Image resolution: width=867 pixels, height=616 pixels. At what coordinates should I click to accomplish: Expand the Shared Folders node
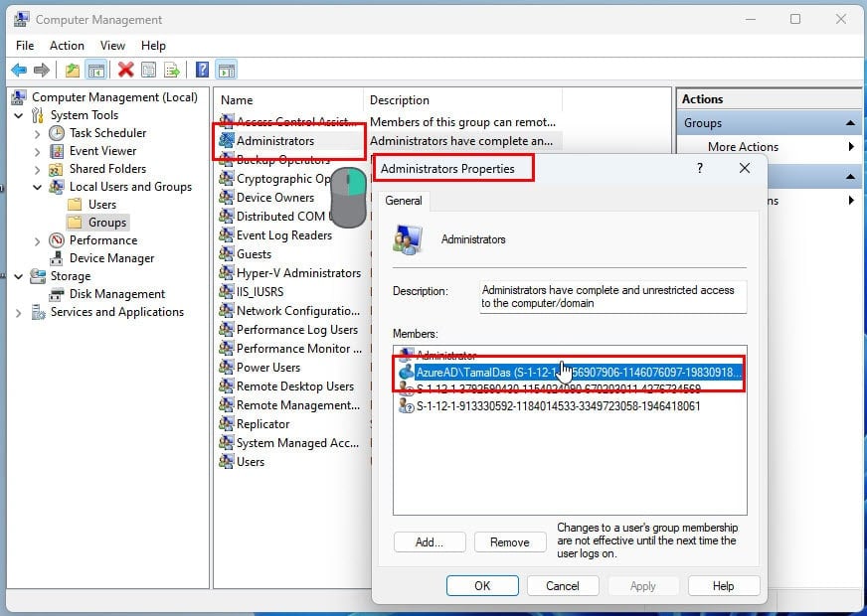pyautogui.click(x=37, y=169)
